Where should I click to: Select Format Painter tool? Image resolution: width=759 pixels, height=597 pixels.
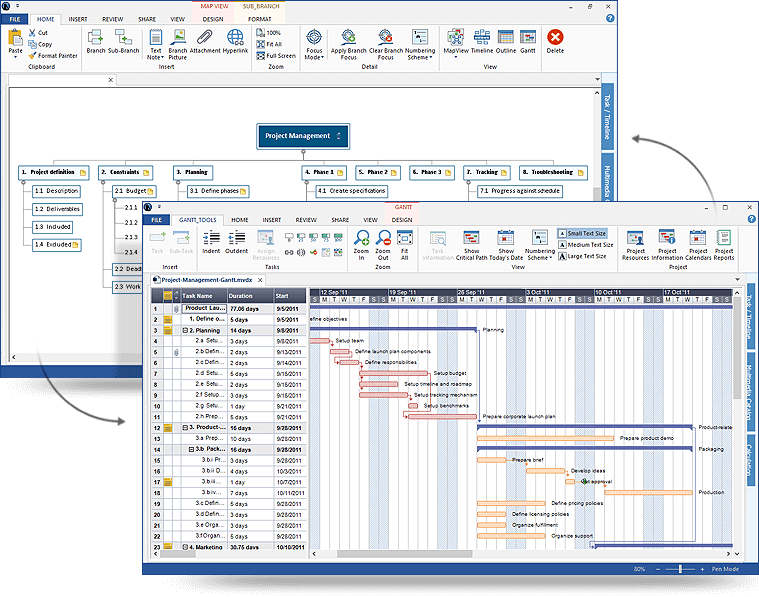[53, 56]
